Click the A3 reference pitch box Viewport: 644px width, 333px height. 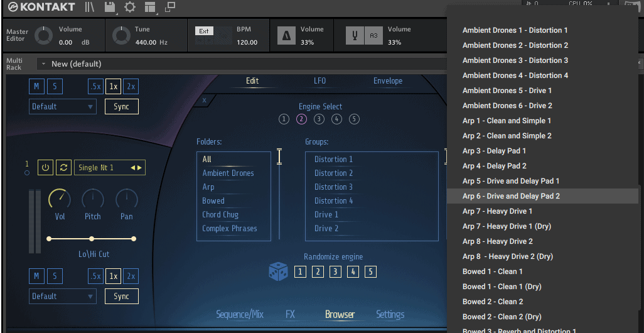[373, 35]
